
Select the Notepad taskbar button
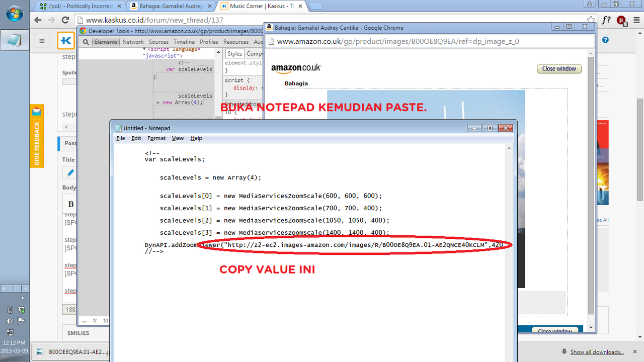(x=14, y=40)
